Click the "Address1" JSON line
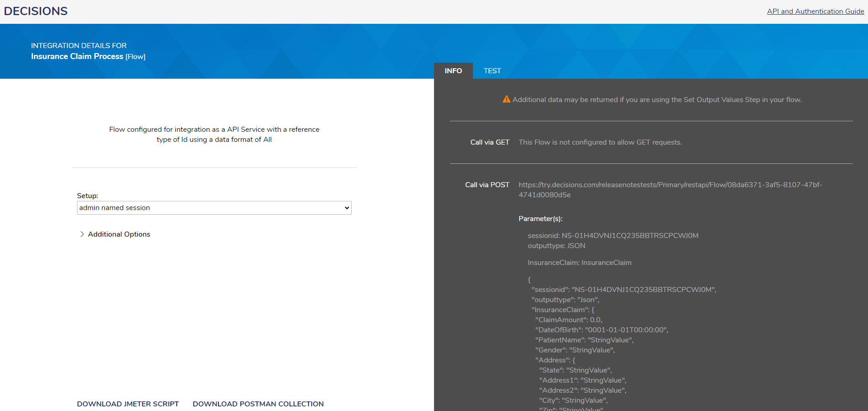Viewport: 868px width, 411px height. click(x=583, y=380)
